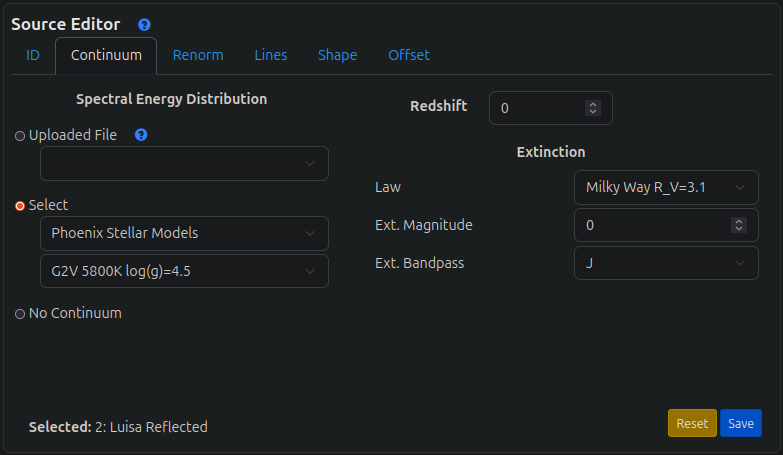
Task: Open the extinction Law dropdown
Action: point(666,187)
